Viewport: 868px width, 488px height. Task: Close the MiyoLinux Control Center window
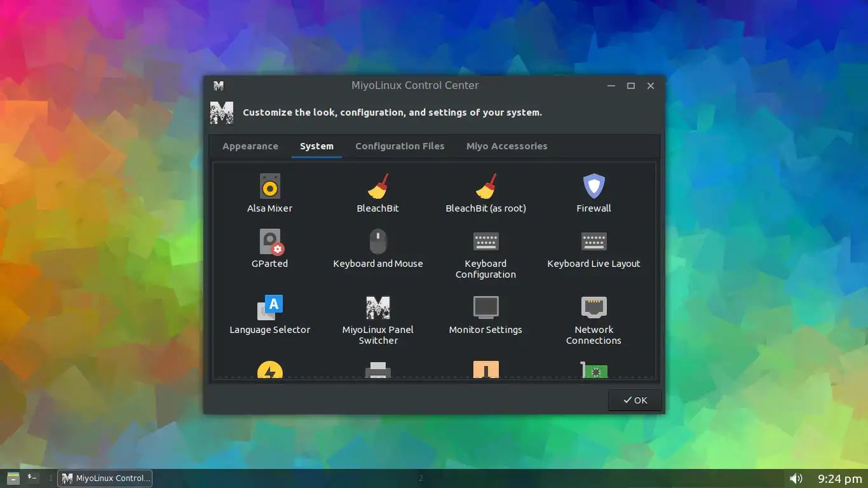651,86
